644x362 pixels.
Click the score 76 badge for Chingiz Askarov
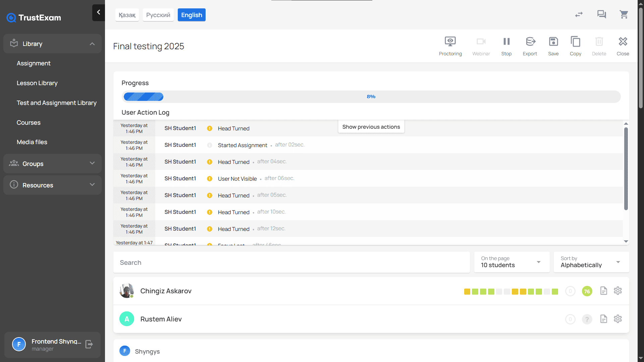tap(587, 291)
